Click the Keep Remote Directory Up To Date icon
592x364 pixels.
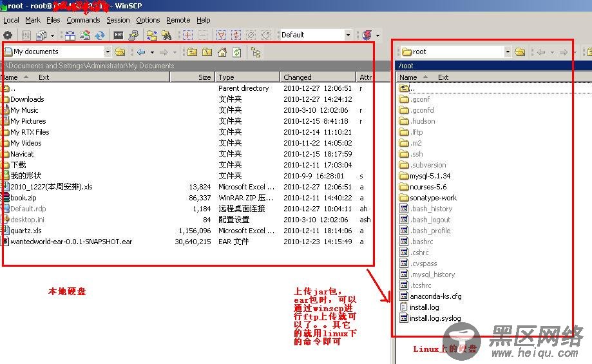85,35
